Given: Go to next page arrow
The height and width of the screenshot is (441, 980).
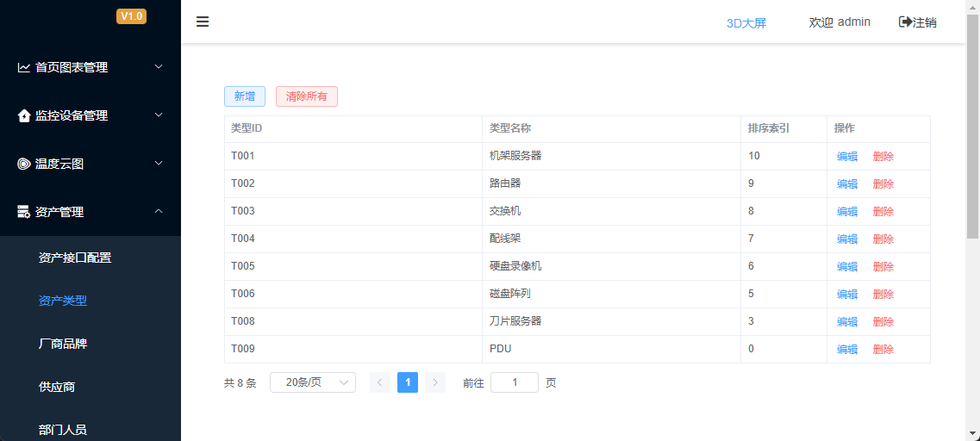Looking at the screenshot, I should 435,382.
